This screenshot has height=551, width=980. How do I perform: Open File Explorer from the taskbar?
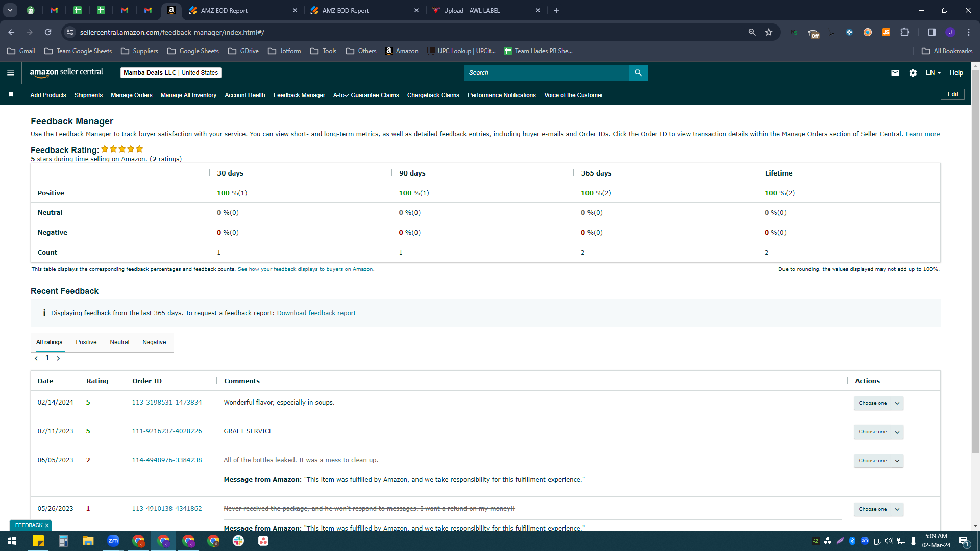pyautogui.click(x=88, y=541)
